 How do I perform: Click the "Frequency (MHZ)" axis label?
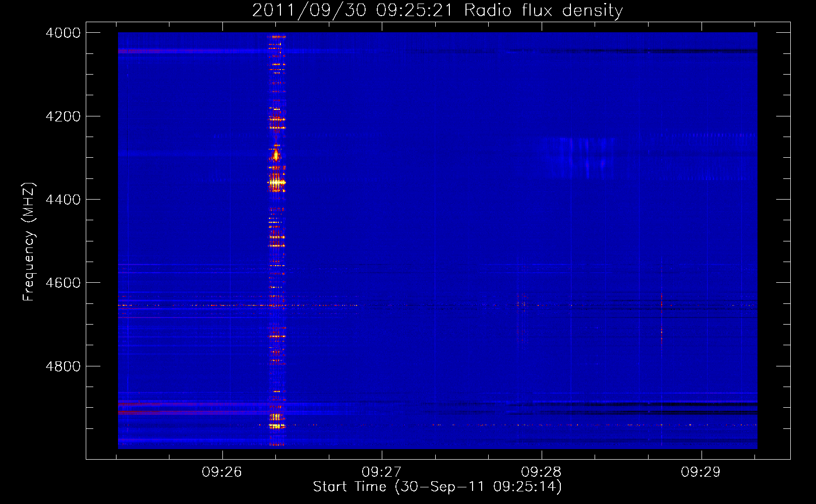click(28, 242)
